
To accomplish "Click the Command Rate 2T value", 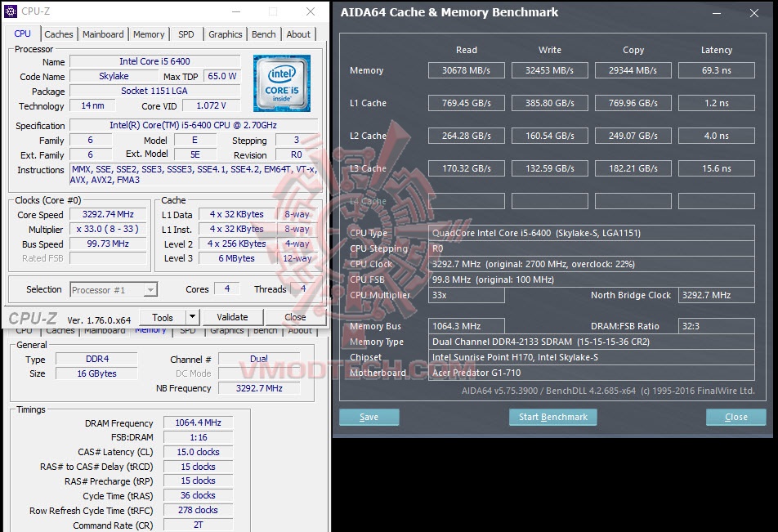I will [198, 525].
